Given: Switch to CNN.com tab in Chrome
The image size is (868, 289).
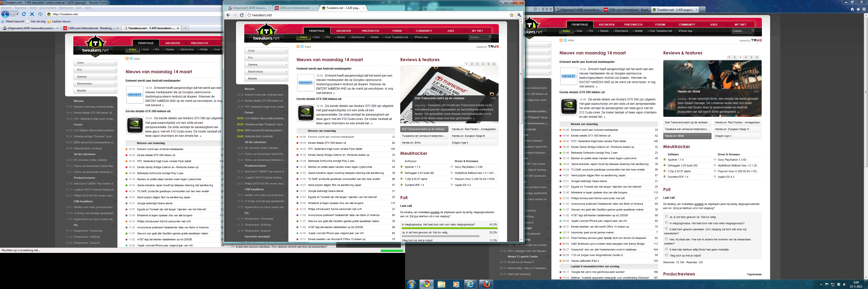Looking at the screenshot, I should pos(294,8).
